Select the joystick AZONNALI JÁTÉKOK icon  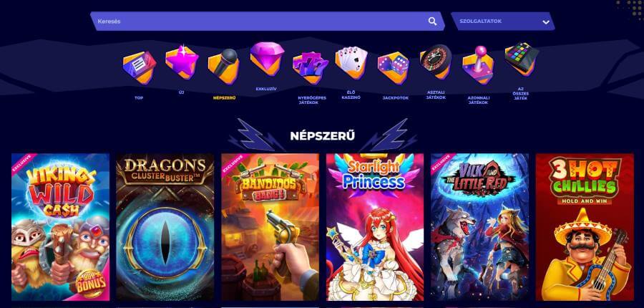(x=478, y=65)
